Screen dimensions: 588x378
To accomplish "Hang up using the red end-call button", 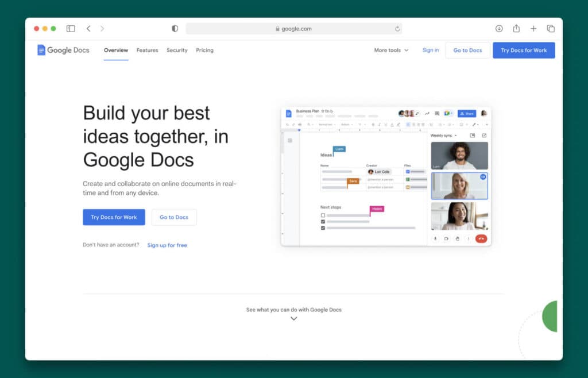I will coord(481,239).
